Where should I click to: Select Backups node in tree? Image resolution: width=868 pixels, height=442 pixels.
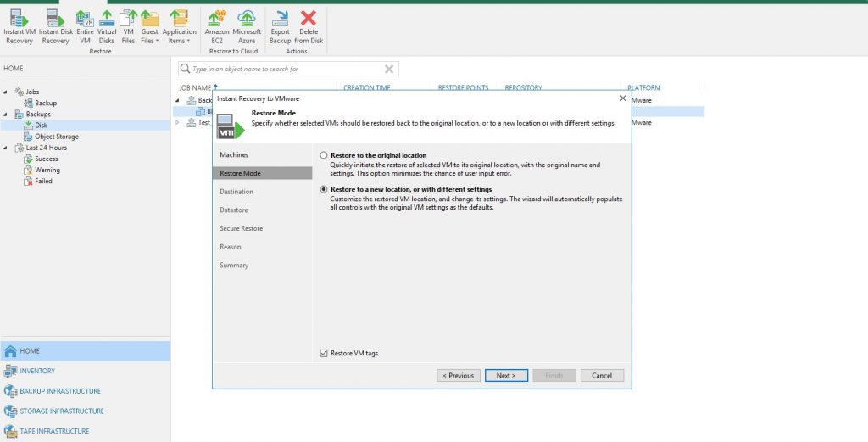37,114
